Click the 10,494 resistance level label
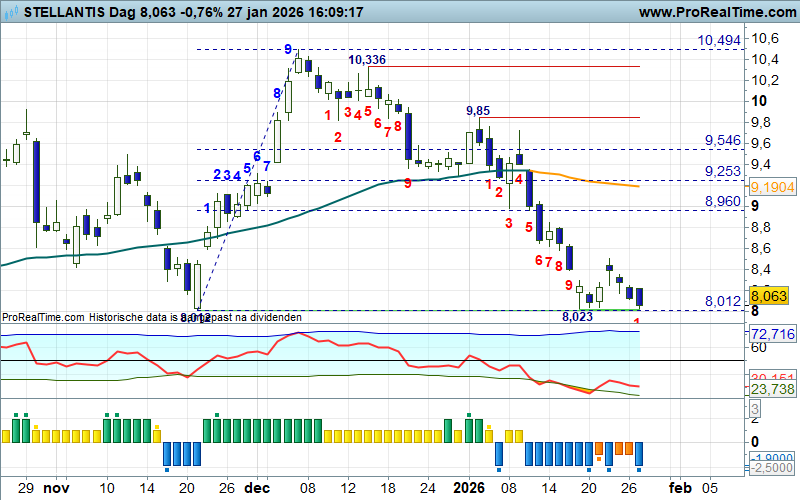 point(718,40)
